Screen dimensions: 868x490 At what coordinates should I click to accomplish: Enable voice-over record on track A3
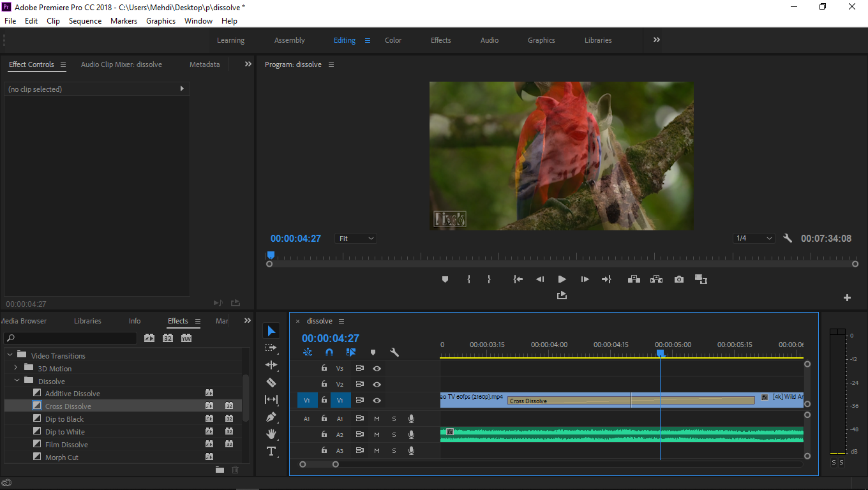coord(412,450)
